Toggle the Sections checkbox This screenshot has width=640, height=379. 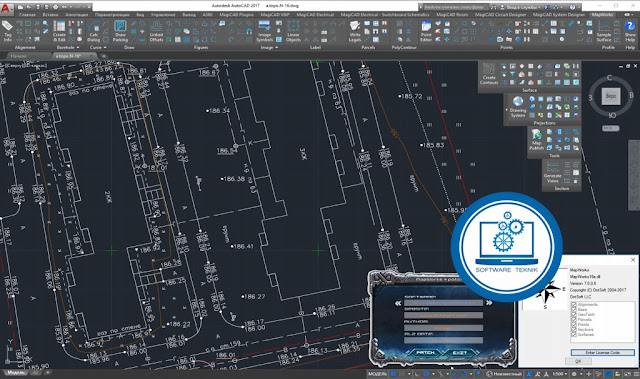[x=573, y=330]
